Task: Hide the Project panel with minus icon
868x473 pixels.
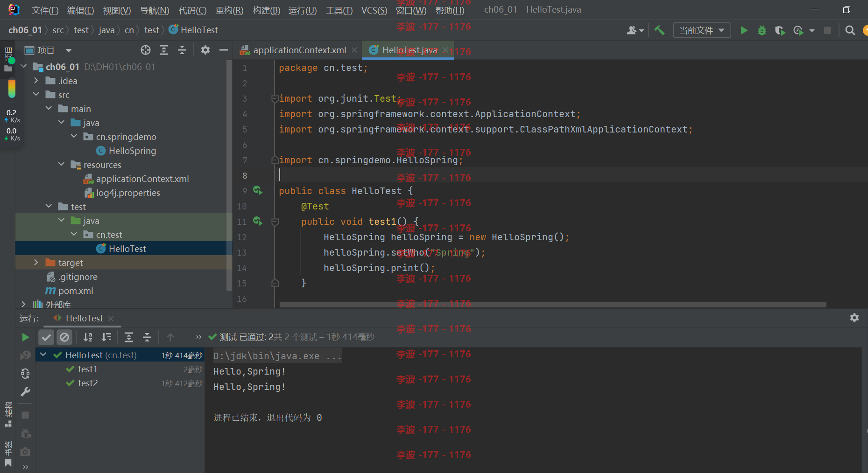Action: point(224,50)
